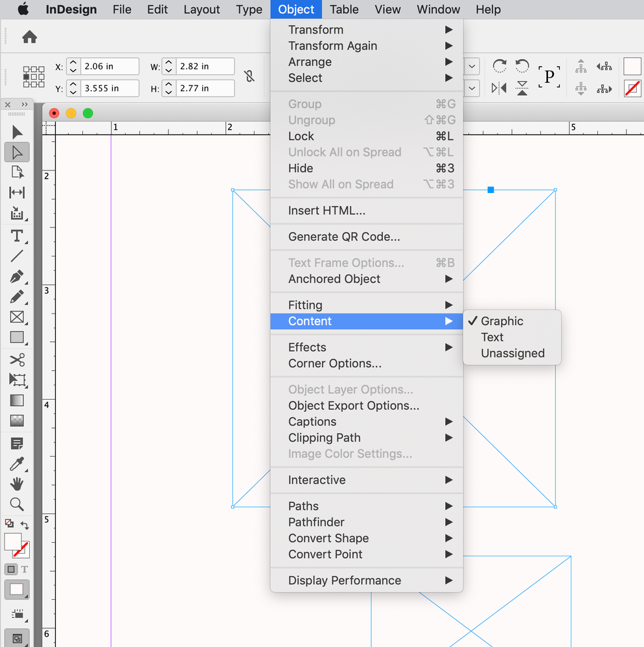Choose Lock from Object menu
The image size is (644, 647).
tap(367, 136)
